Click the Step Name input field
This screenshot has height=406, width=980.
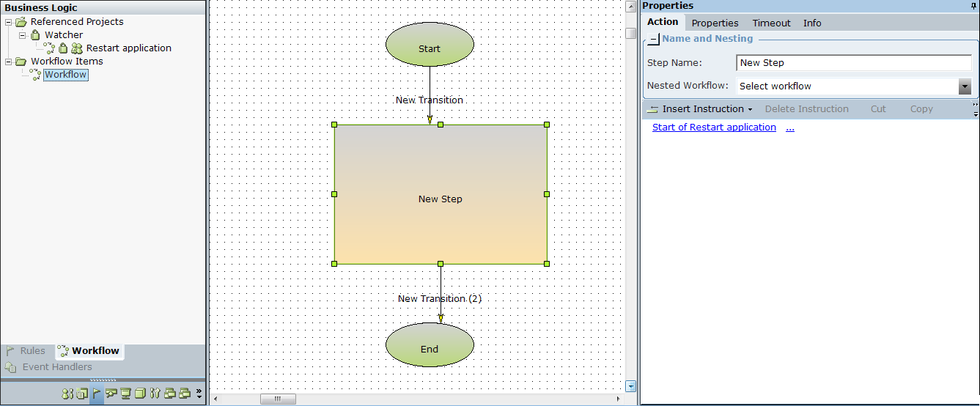pos(853,63)
